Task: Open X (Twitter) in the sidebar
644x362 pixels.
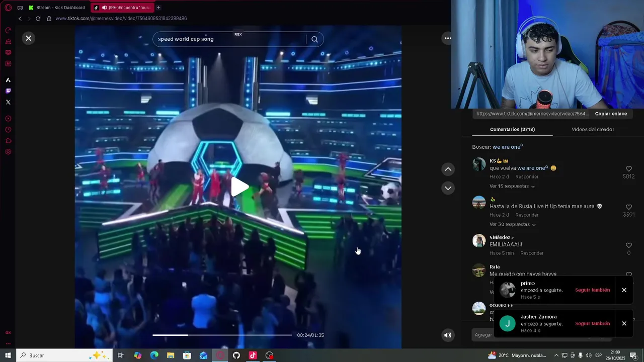Action: coord(8,102)
